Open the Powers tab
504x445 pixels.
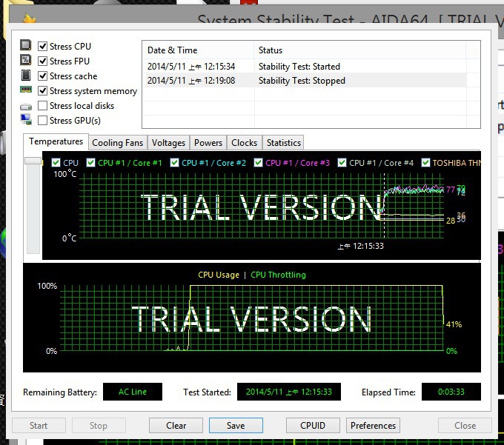[208, 143]
